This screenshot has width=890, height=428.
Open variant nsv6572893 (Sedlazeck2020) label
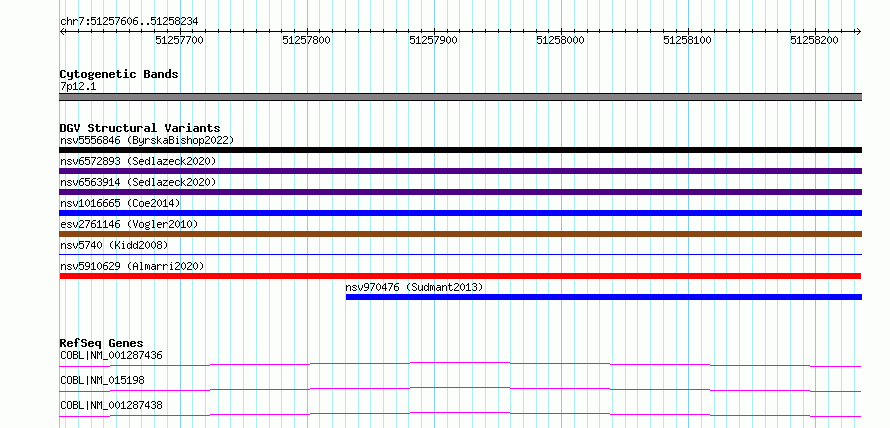(138, 161)
